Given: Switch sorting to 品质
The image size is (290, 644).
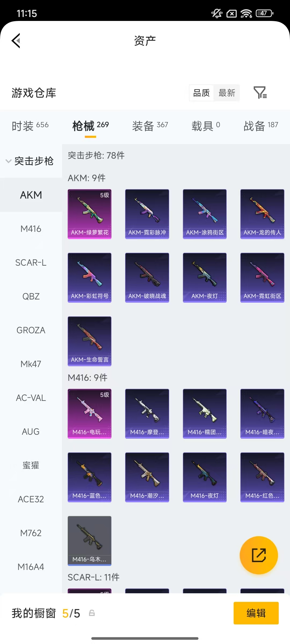Looking at the screenshot, I should [x=201, y=93].
